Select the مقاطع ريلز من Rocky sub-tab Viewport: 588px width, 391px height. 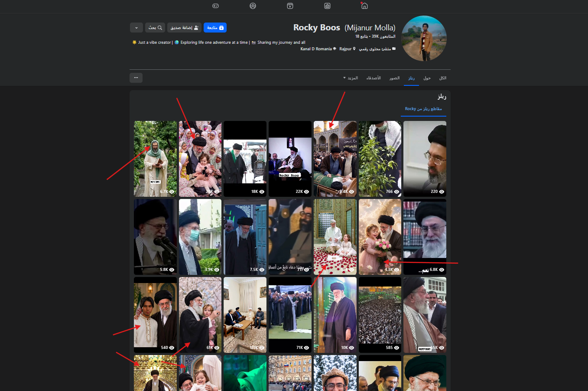coord(423,109)
